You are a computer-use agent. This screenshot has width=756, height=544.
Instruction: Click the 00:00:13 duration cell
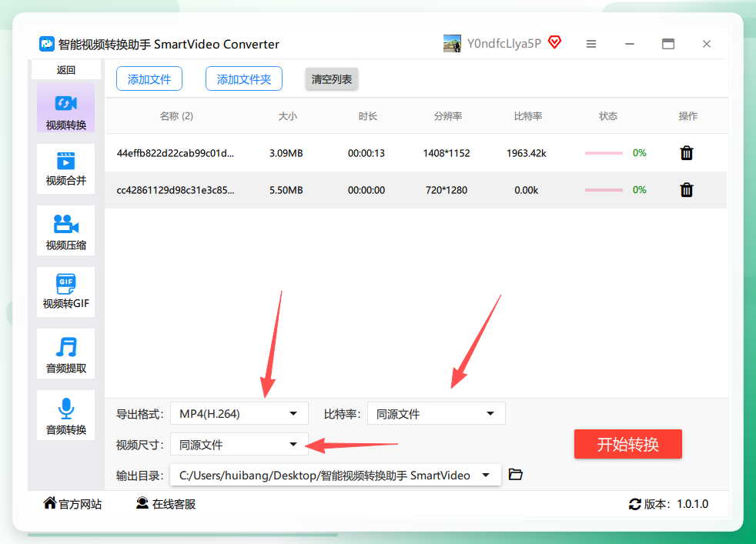point(366,153)
